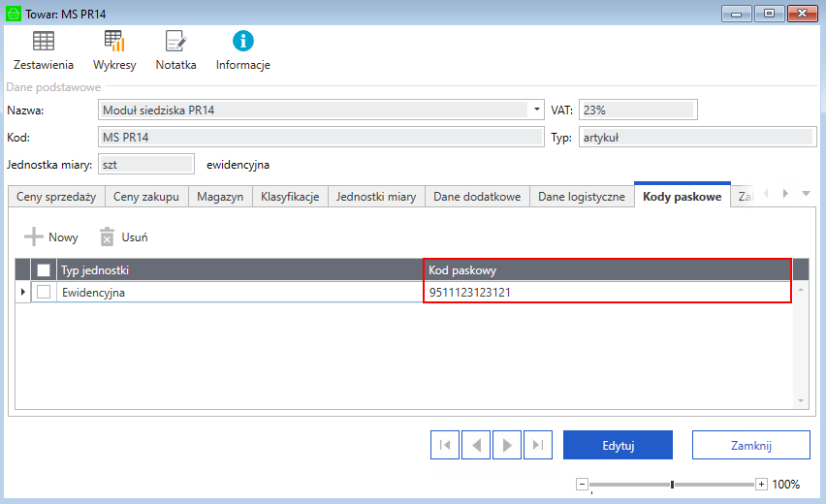This screenshot has height=504, width=826.
Task: Expand the Nazwa dropdown arrow
Action: click(x=536, y=110)
